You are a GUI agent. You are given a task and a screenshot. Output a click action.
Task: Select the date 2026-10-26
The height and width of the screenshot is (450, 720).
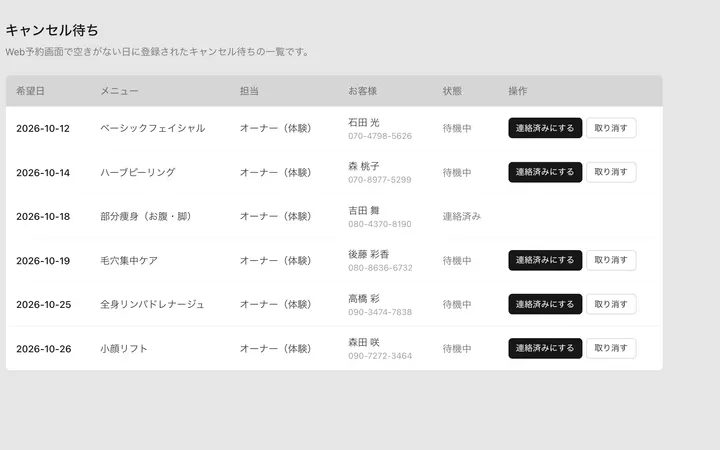(x=44, y=349)
